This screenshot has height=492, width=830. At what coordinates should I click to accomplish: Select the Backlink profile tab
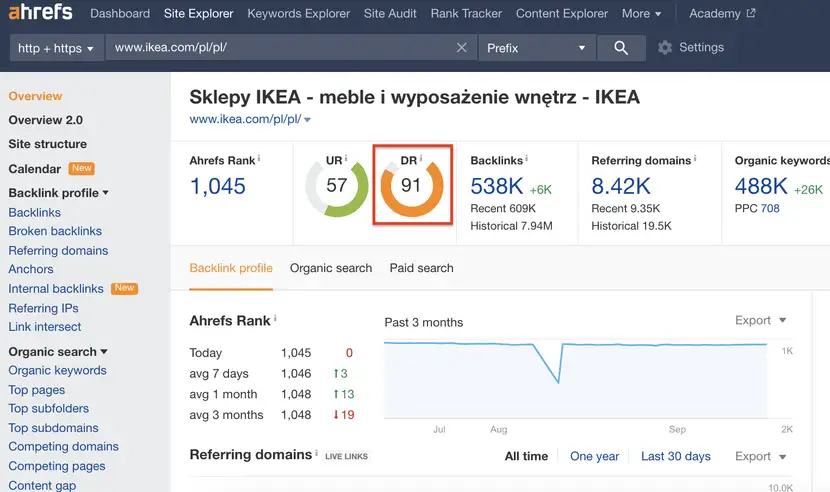click(231, 268)
